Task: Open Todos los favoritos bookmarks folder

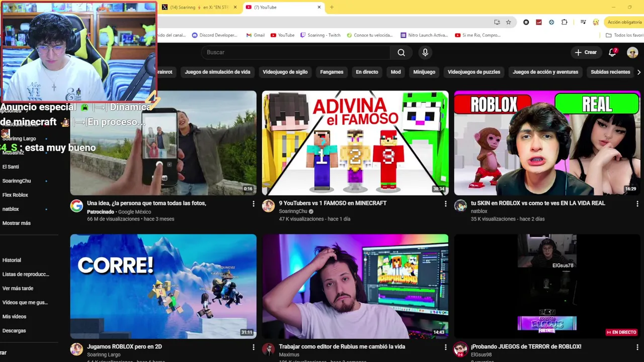Action: (x=624, y=35)
